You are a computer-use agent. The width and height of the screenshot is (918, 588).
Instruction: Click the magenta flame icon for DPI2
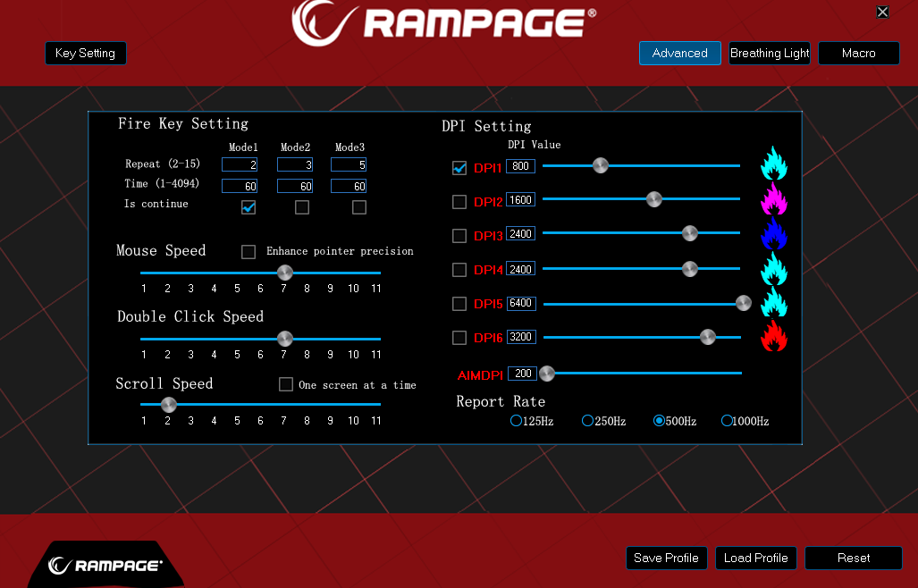(x=774, y=198)
